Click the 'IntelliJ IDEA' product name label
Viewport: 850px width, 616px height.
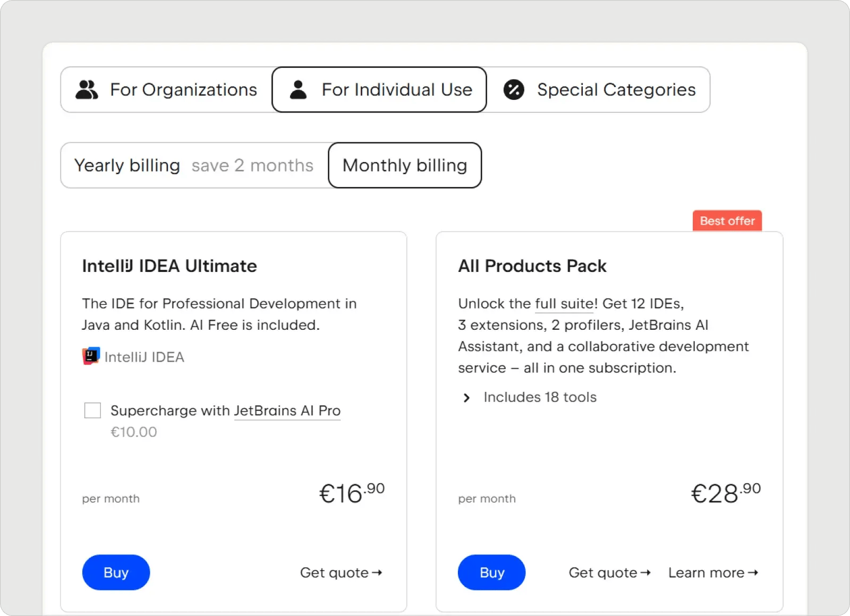(144, 357)
